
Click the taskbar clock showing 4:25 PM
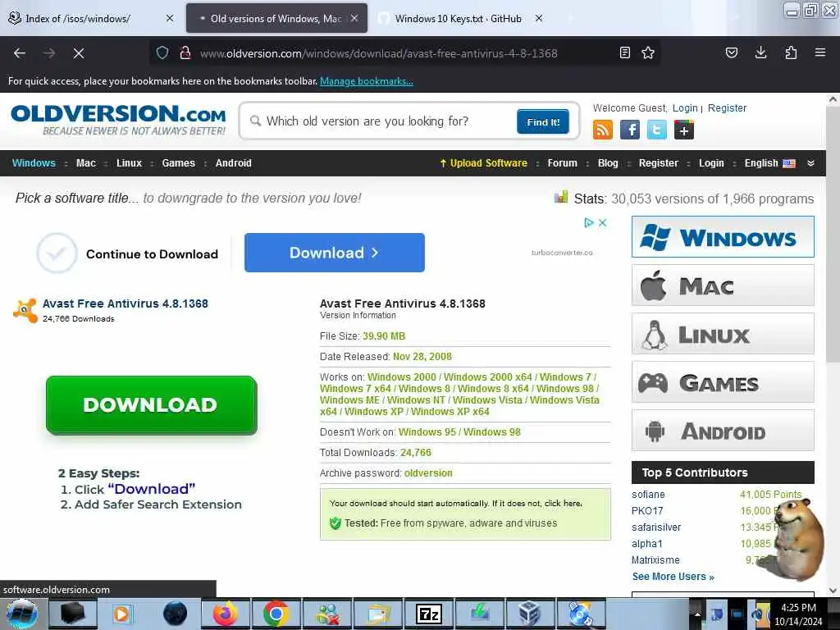[798, 614]
